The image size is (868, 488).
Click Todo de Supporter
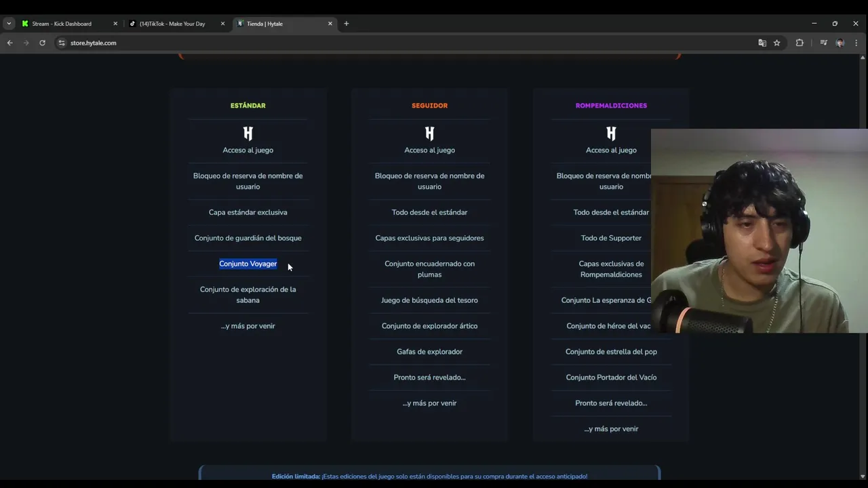click(611, 238)
